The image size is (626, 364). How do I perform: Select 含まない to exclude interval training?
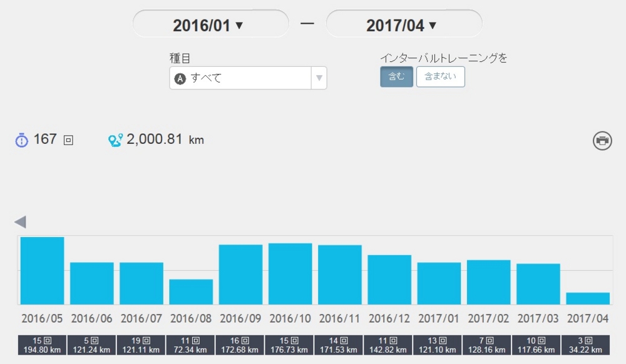click(x=440, y=76)
